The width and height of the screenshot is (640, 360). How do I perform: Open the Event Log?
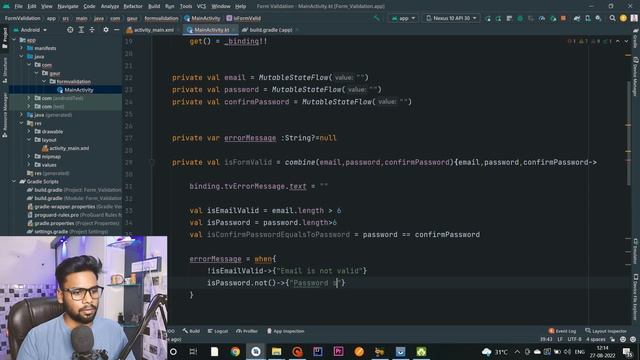[x=562, y=331]
